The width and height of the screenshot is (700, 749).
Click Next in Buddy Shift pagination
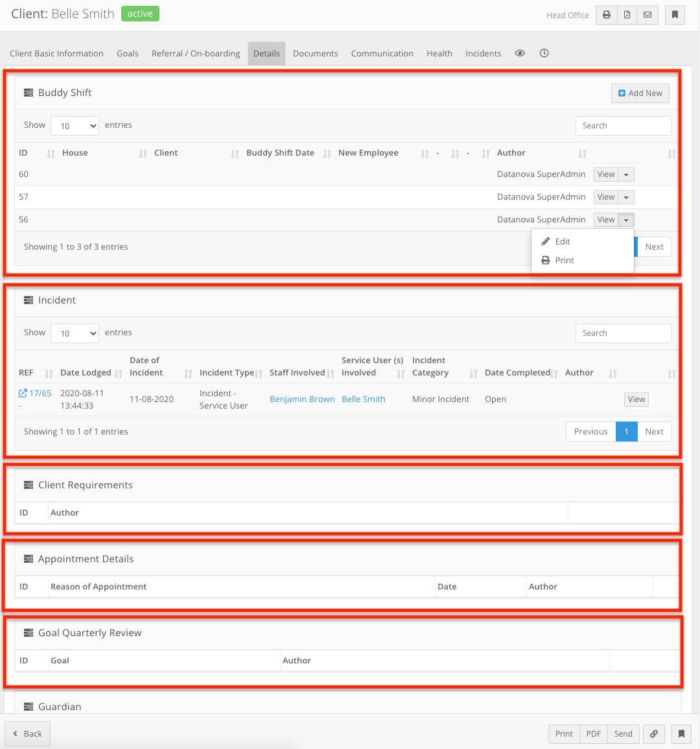[x=654, y=247]
